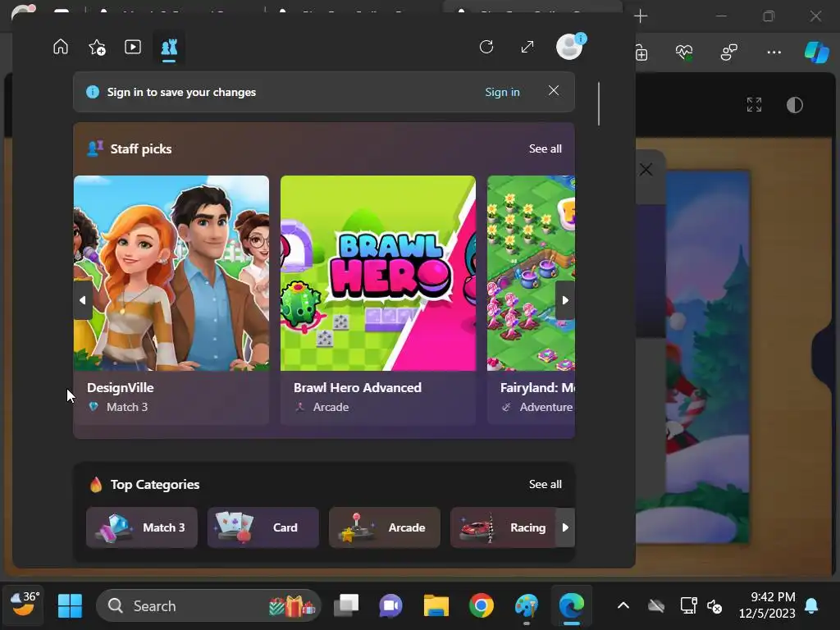Image resolution: width=840 pixels, height=630 pixels.
Task: Open the Windows Start menu
Action: coord(71,606)
